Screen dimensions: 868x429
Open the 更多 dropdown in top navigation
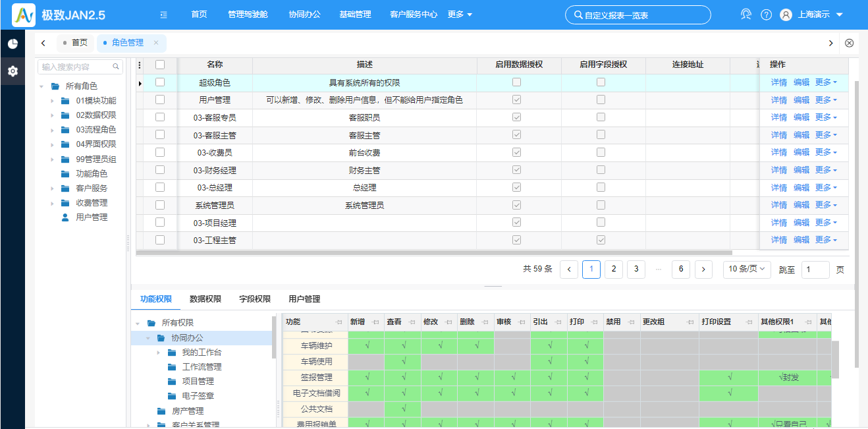click(460, 14)
